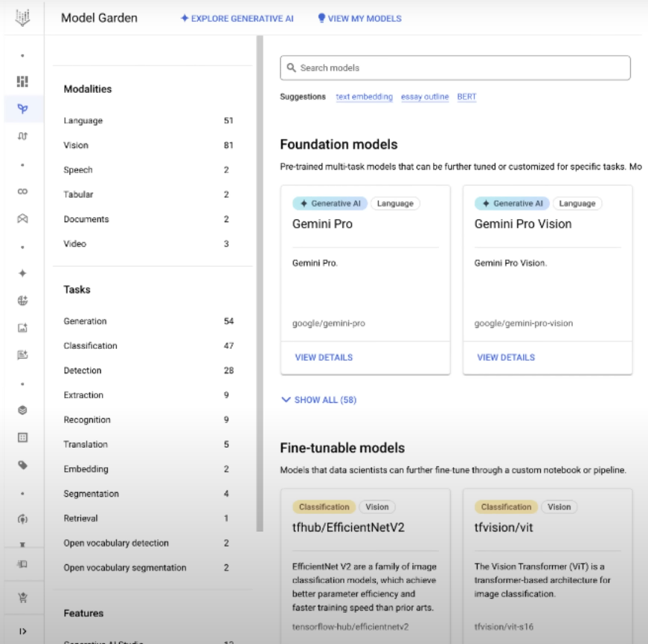
Task: Click Classification chip on tfvision/vit card
Action: coord(506,507)
